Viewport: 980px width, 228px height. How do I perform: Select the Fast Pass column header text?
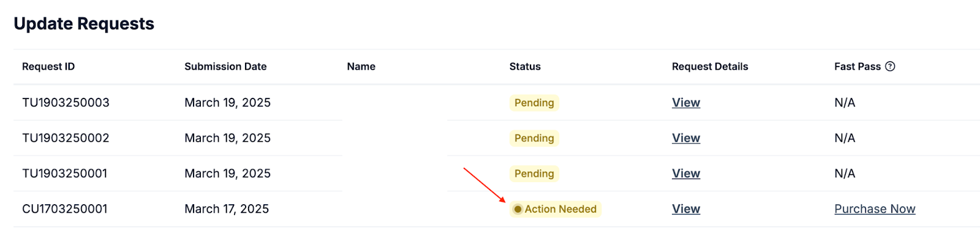click(858, 67)
